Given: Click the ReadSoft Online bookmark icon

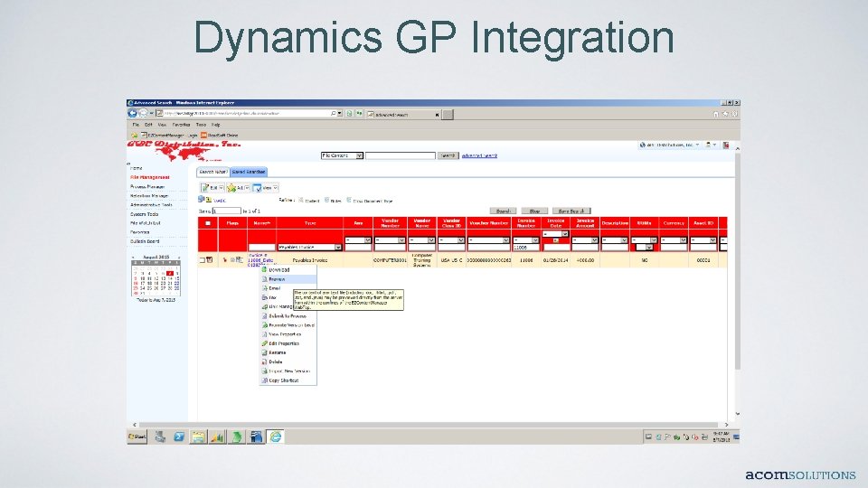Looking at the screenshot, I should (x=203, y=135).
